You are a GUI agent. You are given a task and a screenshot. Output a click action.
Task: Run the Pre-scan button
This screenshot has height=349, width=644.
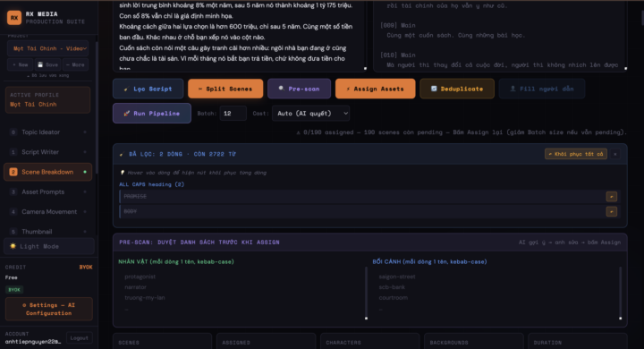[299, 89]
